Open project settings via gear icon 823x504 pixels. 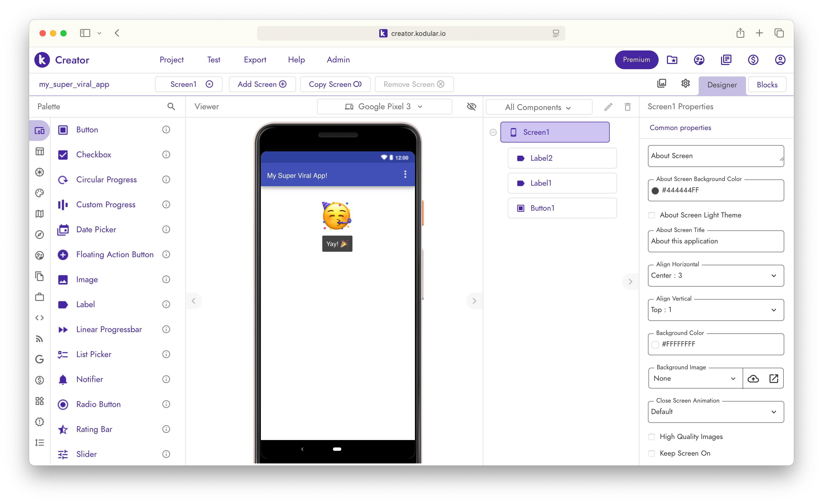[685, 83]
